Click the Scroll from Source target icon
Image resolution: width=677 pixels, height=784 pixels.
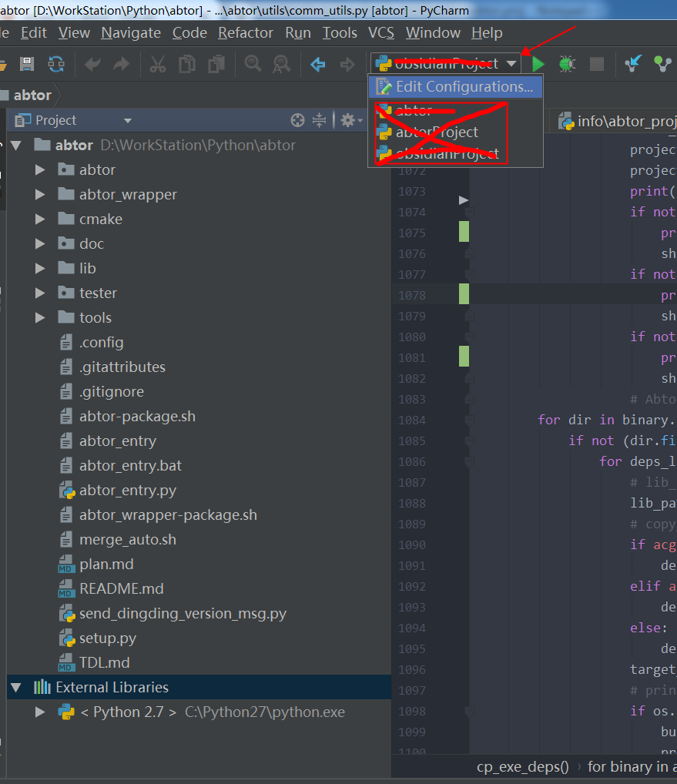(x=297, y=120)
